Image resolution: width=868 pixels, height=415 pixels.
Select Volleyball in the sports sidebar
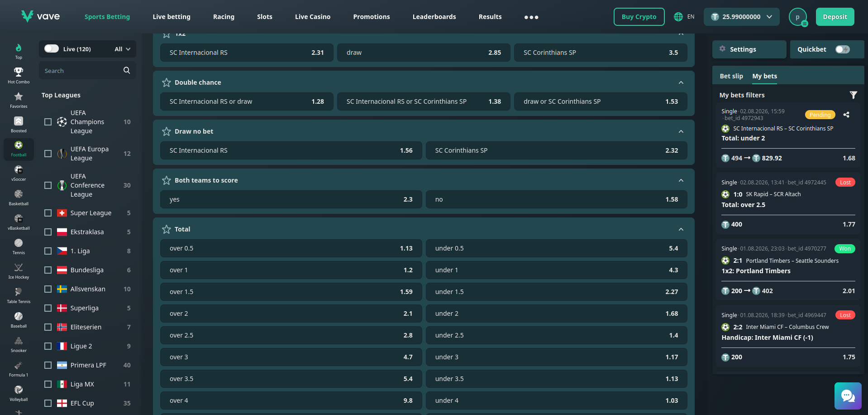click(x=19, y=393)
